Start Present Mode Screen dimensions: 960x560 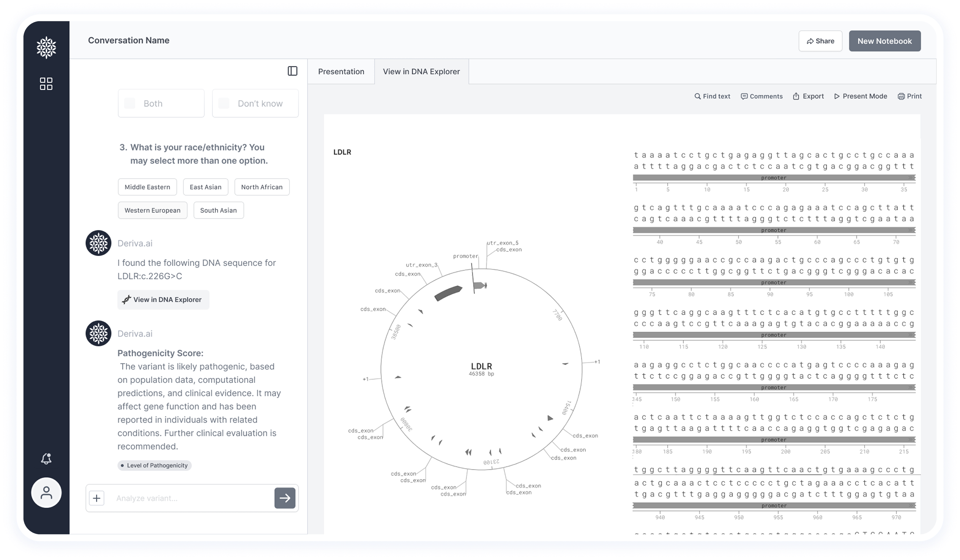coord(860,96)
